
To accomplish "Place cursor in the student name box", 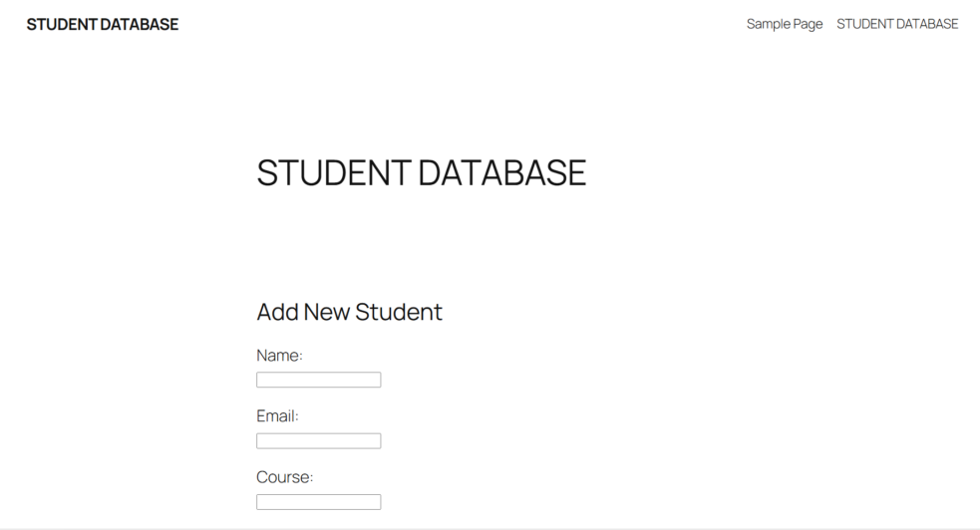I will click(318, 380).
